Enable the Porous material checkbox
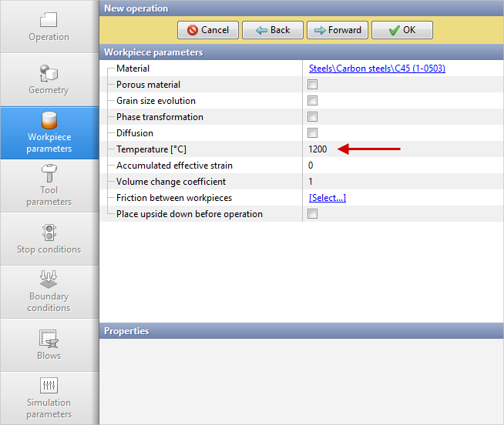This screenshot has height=425, width=504. (x=313, y=85)
